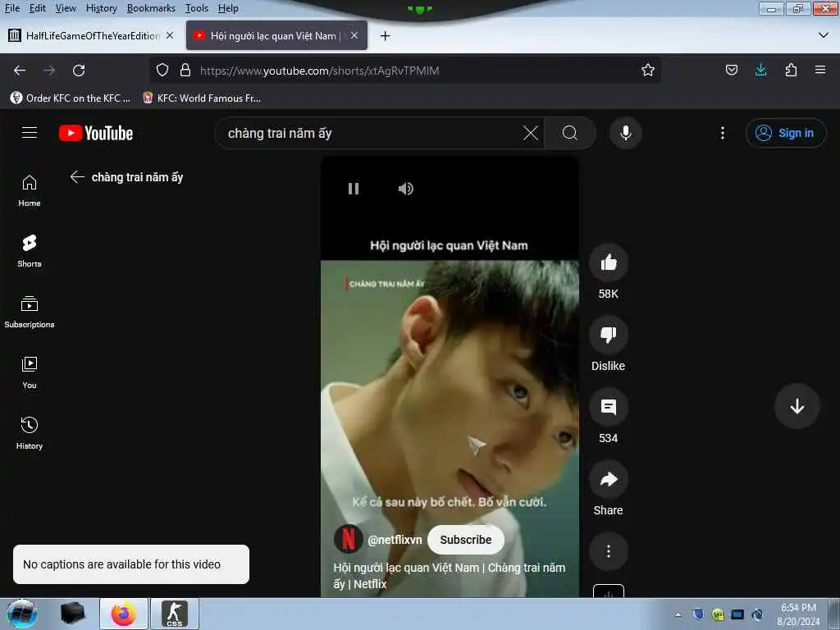Open History in the sidebar

click(x=30, y=433)
